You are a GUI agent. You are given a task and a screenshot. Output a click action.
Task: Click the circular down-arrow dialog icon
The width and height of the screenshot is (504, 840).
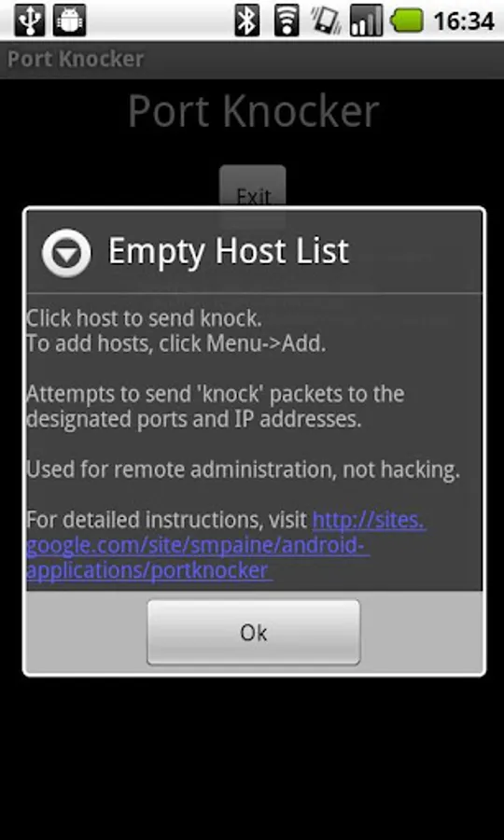coord(66,253)
